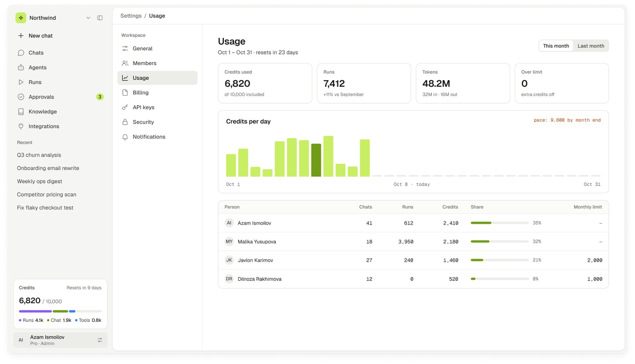Click Javlon Karimov's monthly limit 2,000

595,260
